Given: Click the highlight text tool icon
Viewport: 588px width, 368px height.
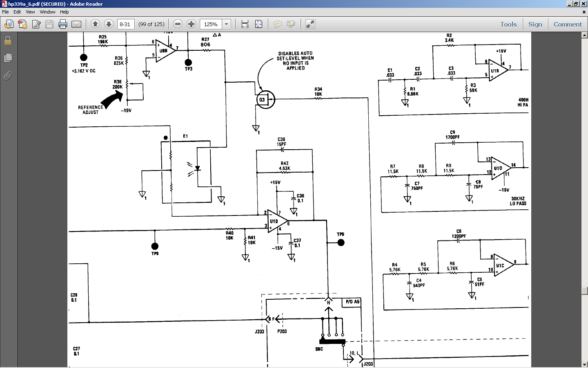Looking at the screenshot, I should pos(291,25).
